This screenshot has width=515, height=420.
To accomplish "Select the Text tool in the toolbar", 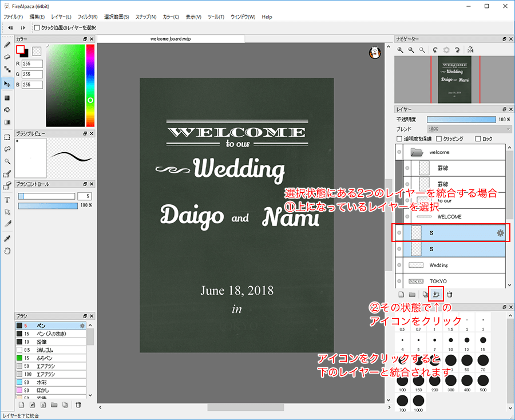I will point(7,200).
